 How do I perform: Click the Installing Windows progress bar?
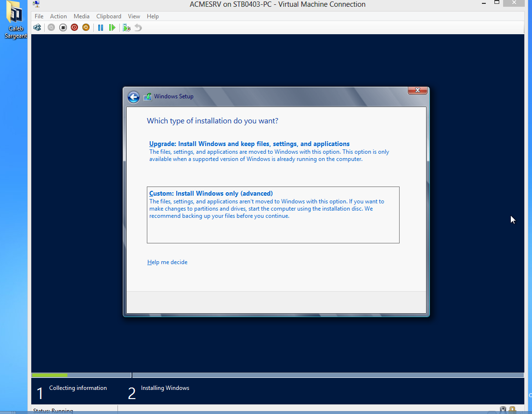328,375
